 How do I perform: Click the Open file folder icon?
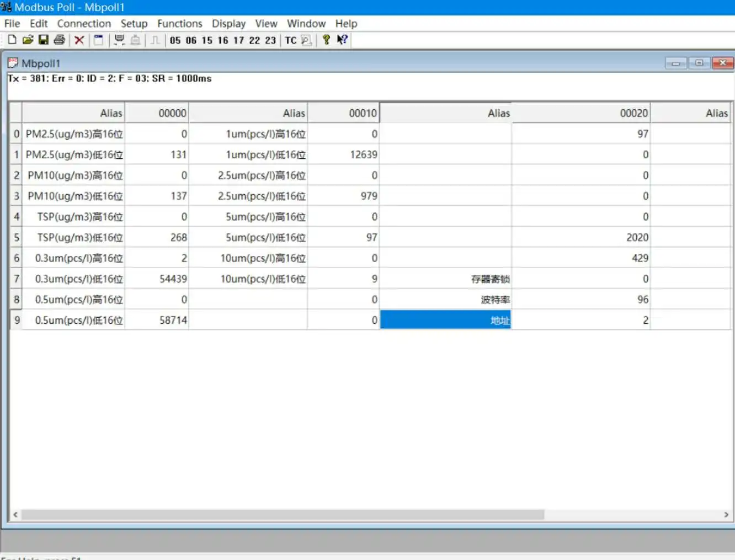pos(28,40)
